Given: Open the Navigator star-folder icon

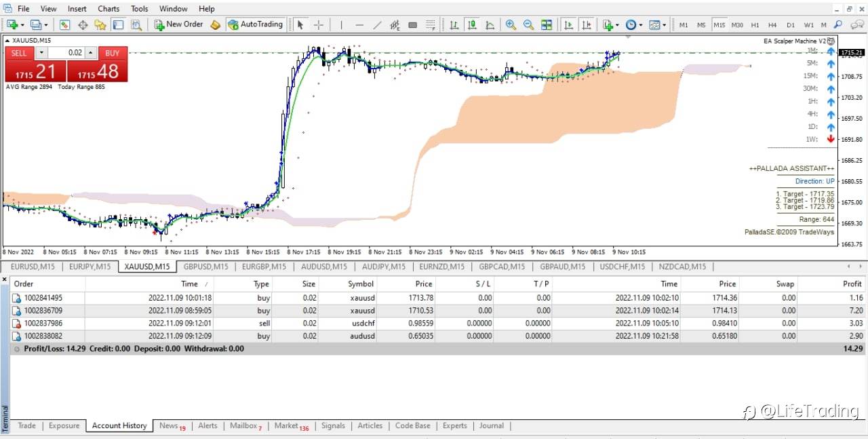Looking at the screenshot, I should [x=100, y=24].
